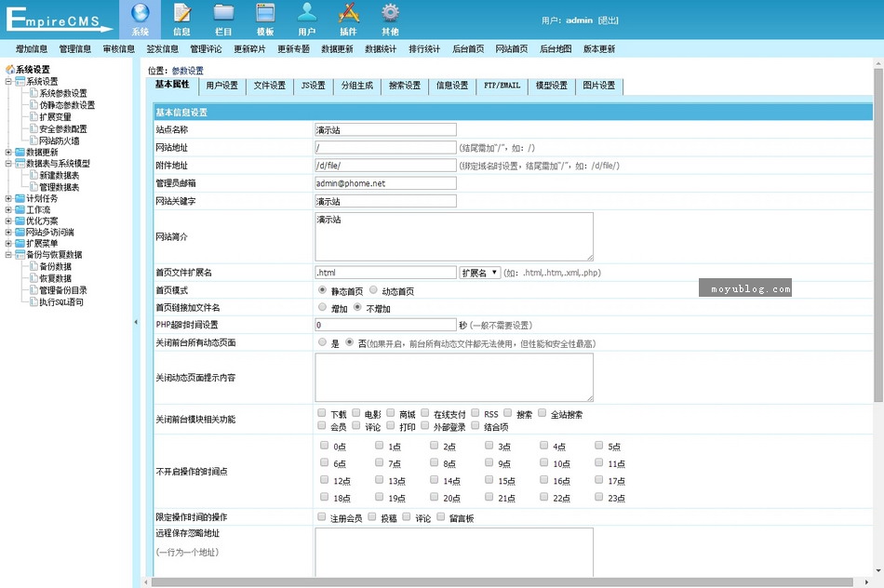Screen dimensions: 884x588
Task: Select 是 for 关闭前台所有动态页面
Action: tap(322, 342)
